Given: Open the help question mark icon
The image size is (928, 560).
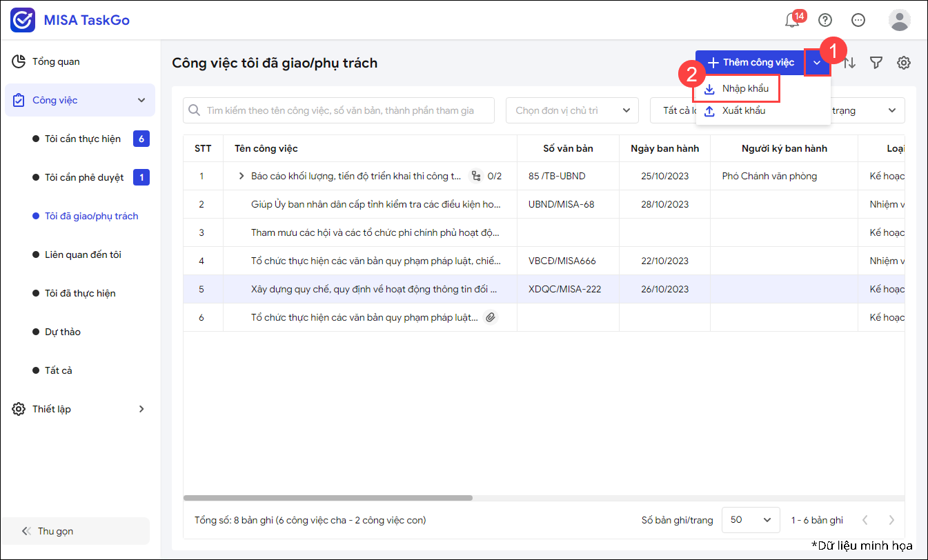Looking at the screenshot, I should tap(825, 20).
